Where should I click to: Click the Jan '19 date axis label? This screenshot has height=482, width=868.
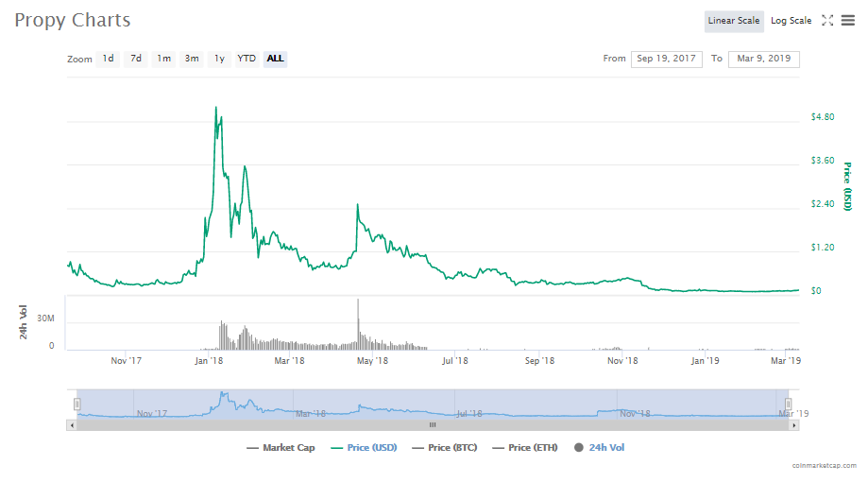[706, 361]
